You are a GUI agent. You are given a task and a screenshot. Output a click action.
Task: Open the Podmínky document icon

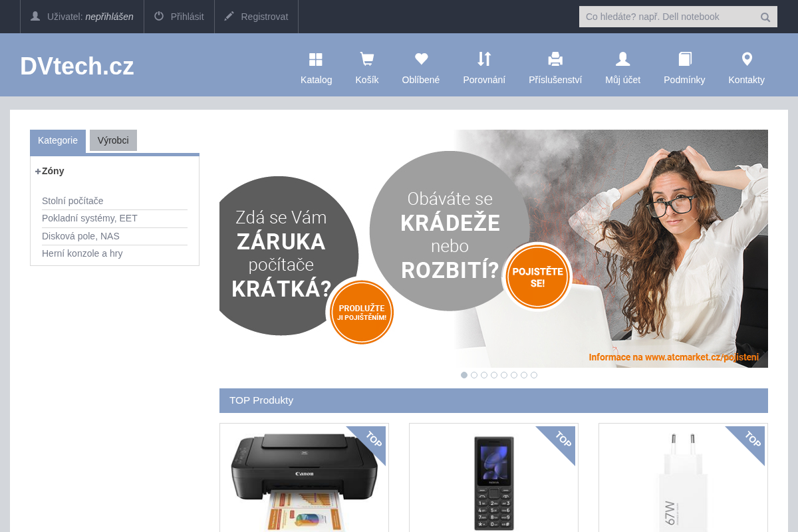coord(685,59)
